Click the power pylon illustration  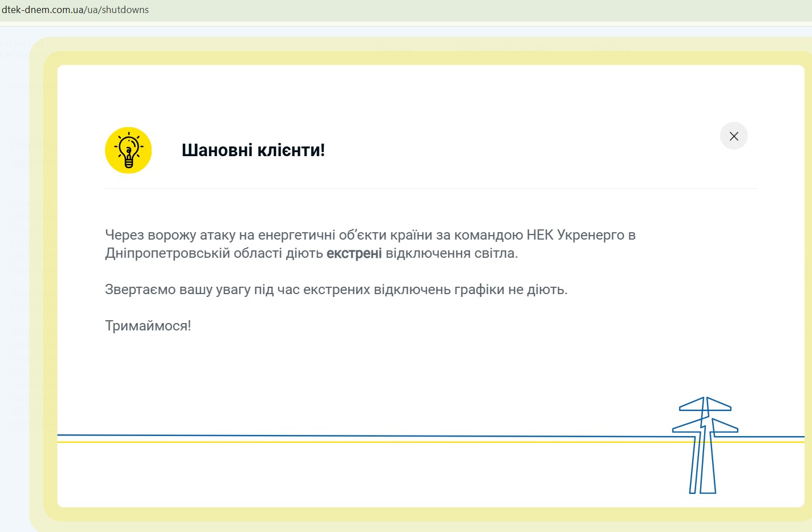[x=704, y=445]
